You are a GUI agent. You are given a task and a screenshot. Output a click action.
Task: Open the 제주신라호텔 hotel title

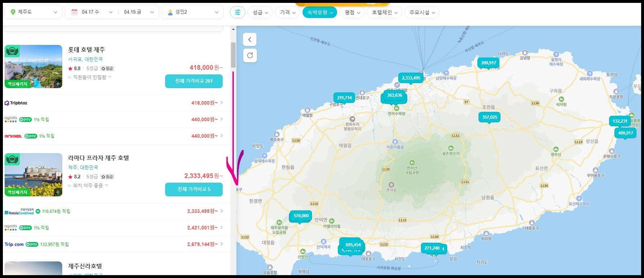[x=85, y=266]
